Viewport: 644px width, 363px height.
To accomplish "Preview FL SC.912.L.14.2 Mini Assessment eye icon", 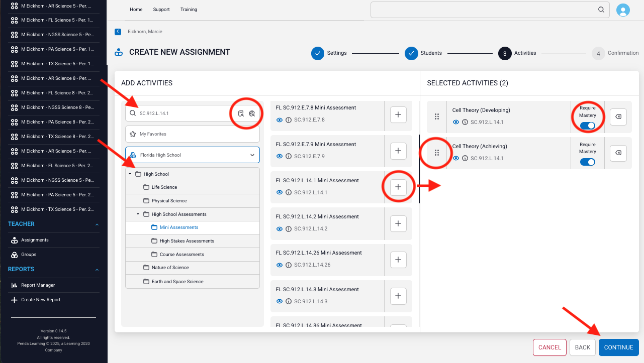I will [280, 229].
